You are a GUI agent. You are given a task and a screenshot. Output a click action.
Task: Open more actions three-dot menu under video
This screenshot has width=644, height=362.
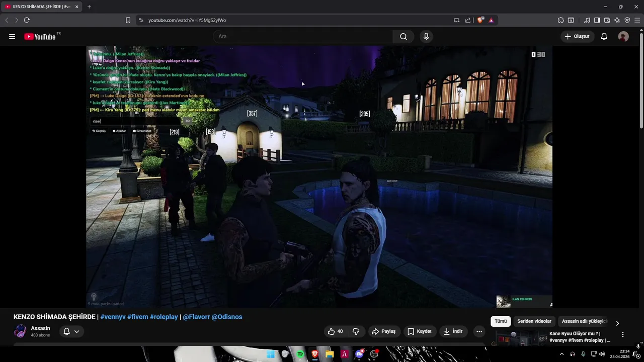point(479,331)
